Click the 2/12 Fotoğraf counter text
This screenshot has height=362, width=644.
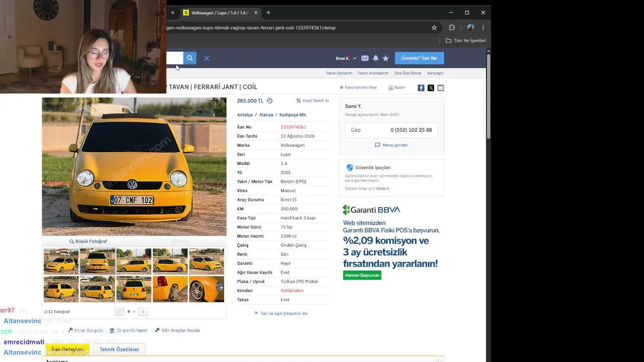coord(57,312)
